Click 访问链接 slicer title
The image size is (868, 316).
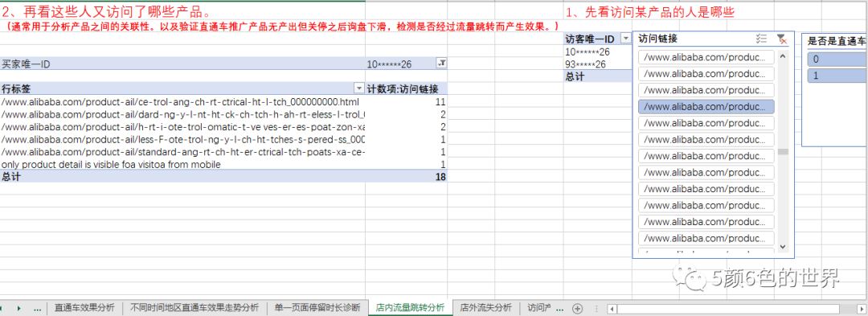click(657, 39)
